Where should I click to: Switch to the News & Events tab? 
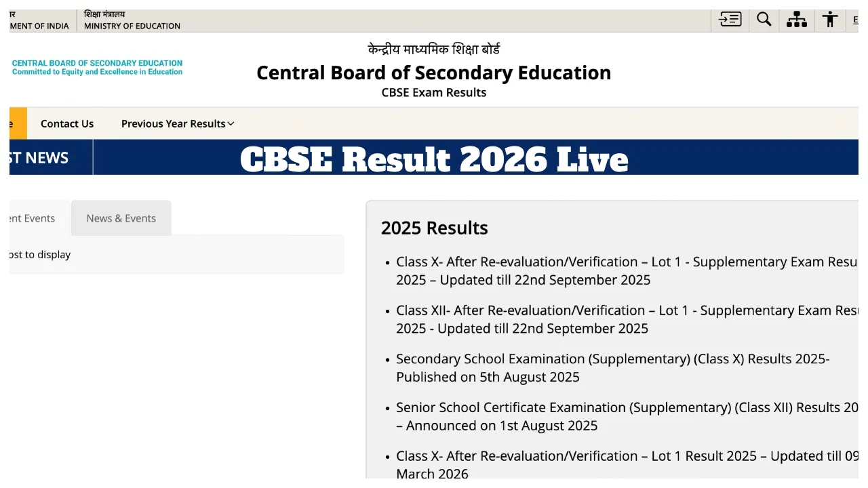(121, 218)
